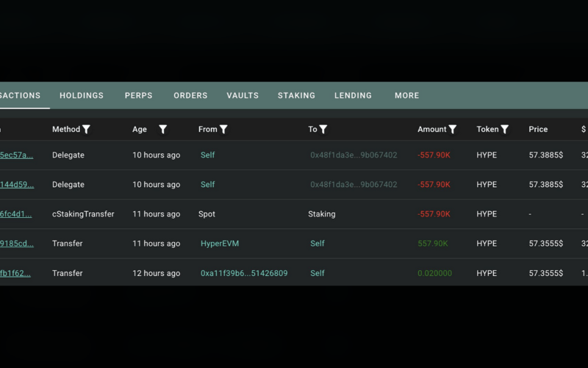Click -557.90K amount in cStakingTransfer row
Viewport: 588px width, 368px height.
[434, 214]
